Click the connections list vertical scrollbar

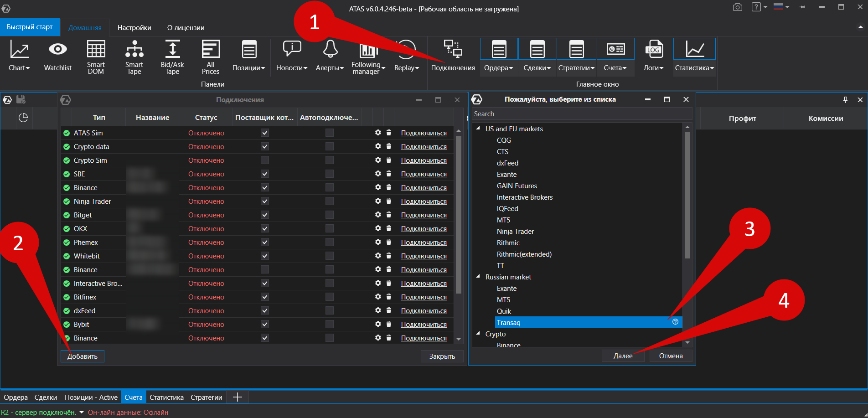click(x=459, y=214)
